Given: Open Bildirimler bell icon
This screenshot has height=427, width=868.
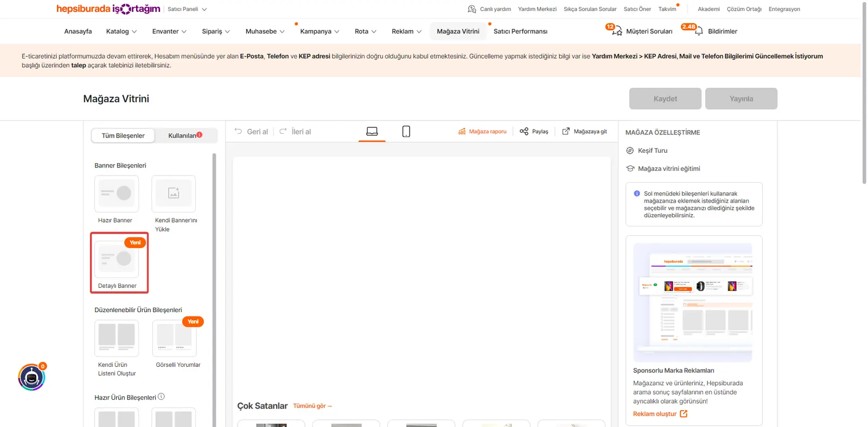Looking at the screenshot, I should click(699, 31).
